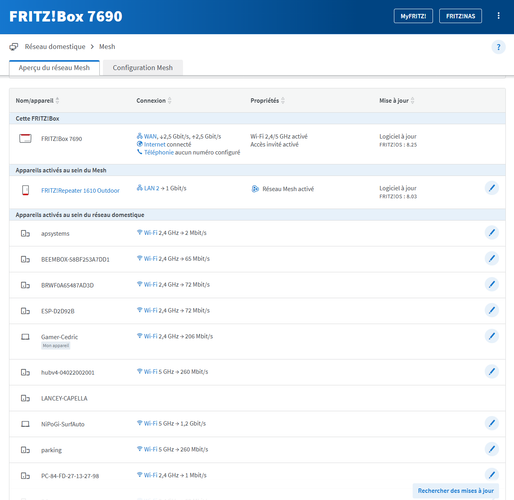Click the BEEMBOX device icon
This screenshot has height=500, width=514.
click(25, 259)
